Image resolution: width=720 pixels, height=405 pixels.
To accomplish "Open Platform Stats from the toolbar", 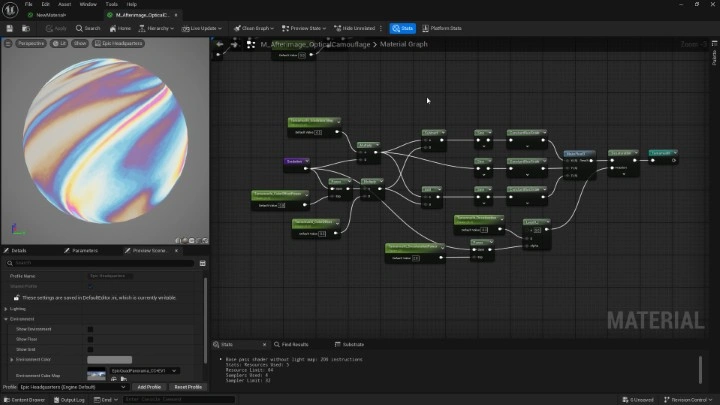I will point(441,28).
